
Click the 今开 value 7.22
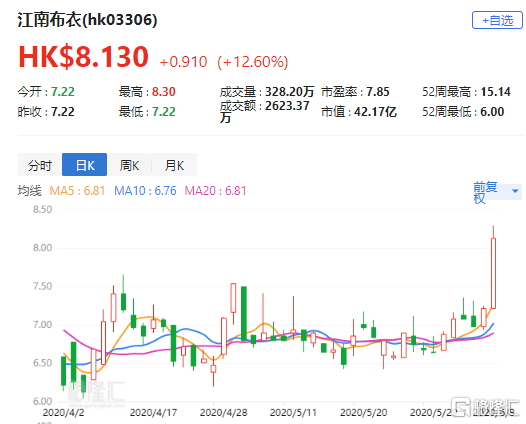(x=63, y=92)
